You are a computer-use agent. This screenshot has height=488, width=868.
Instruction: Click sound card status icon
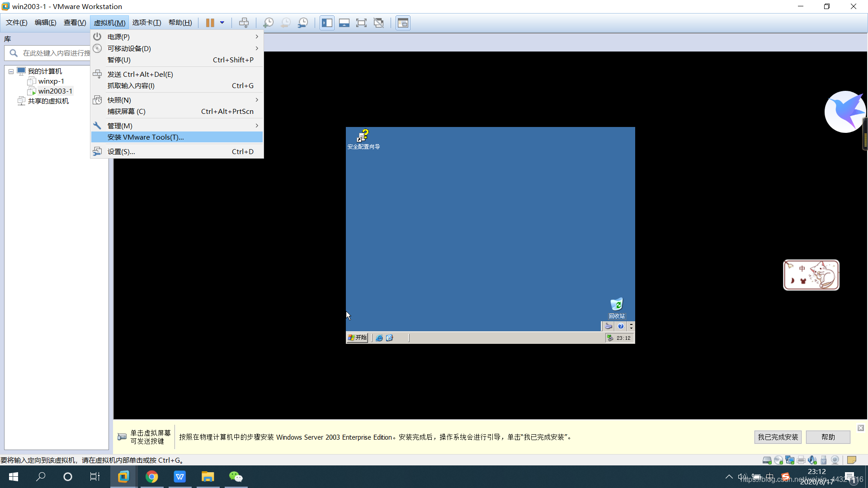coord(812,460)
